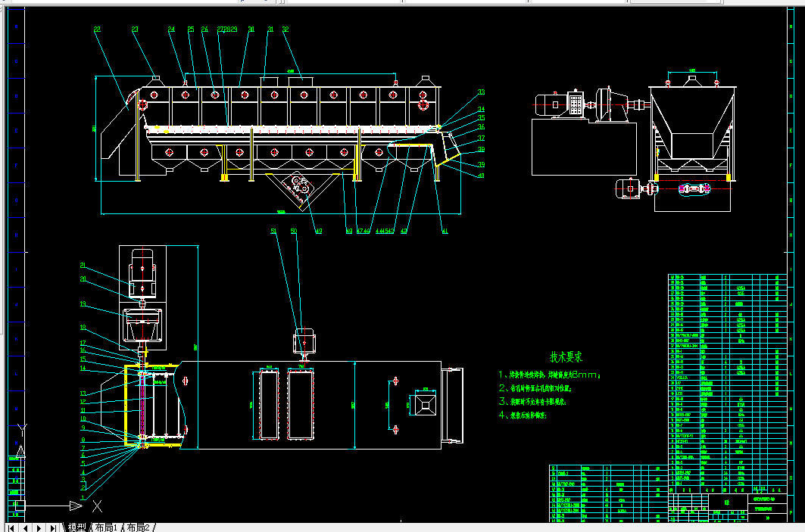805x532 pixels.
Task: Select technical note line starting with 4、
Action: click(523, 415)
